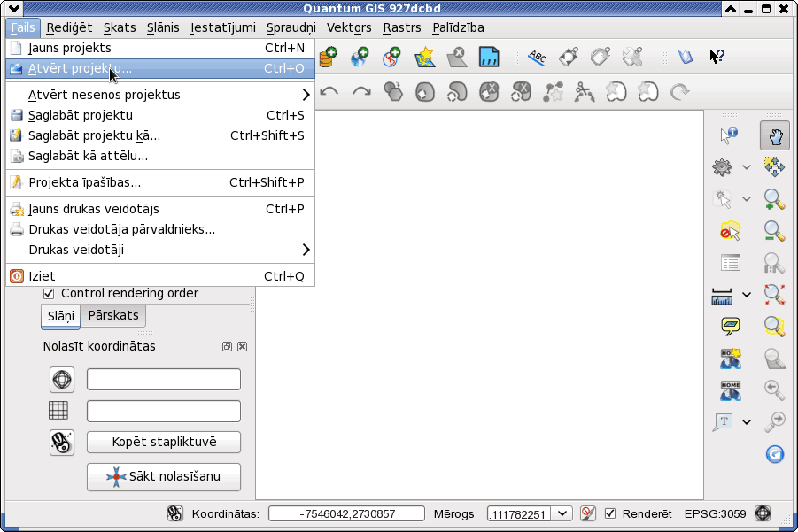The height and width of the screenshot is (532, 798).
Task: Click the Undo arrow icon
Action: (x=329, y=92)
